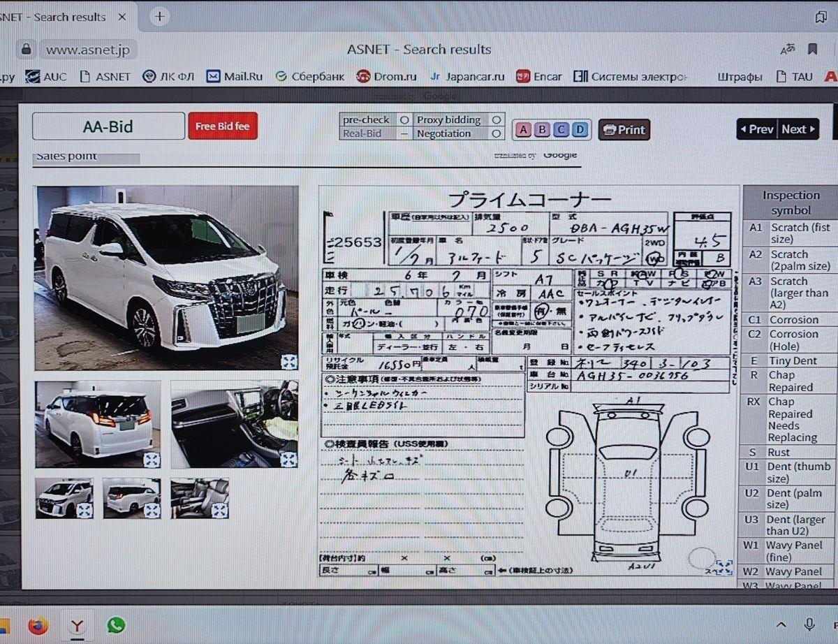Select the Proxy bidding radio option
This screenshot has height=644, width=838.
pos(496,120)
